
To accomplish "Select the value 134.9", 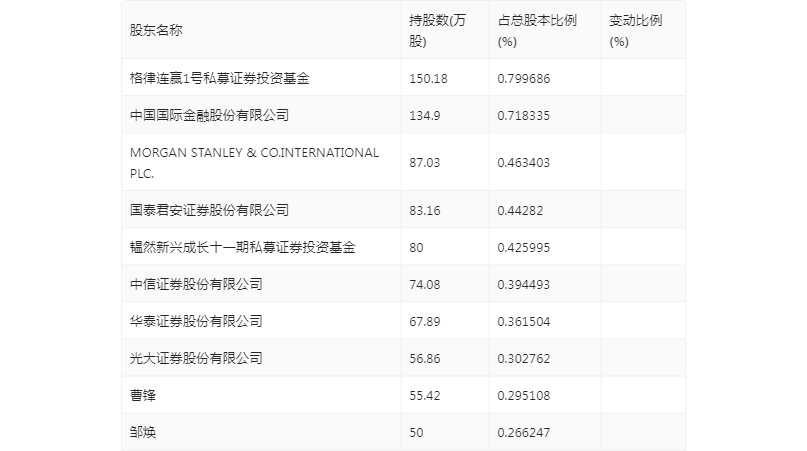I will (x=425, y=116).
